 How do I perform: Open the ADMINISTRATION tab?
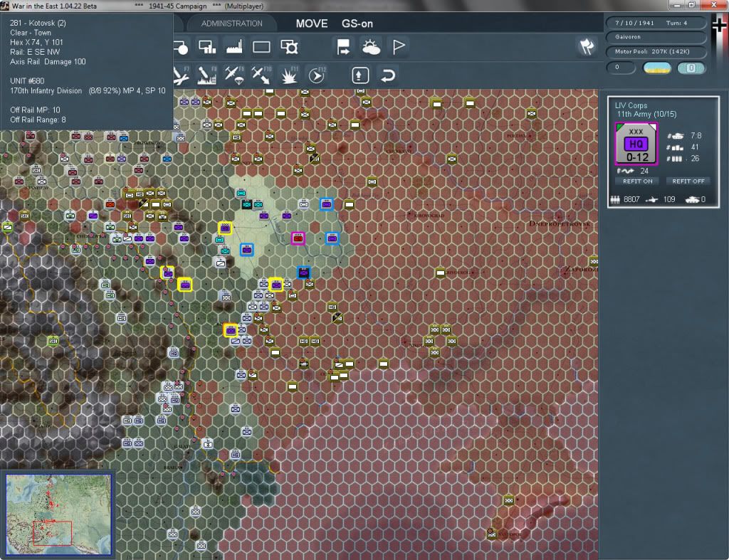[x=231, y=23]
